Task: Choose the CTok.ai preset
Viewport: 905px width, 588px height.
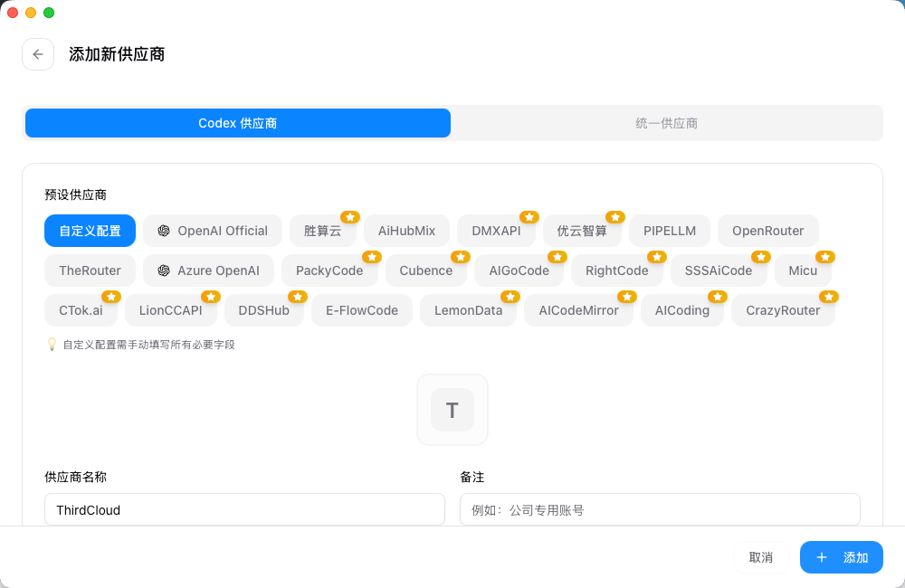Action: pyautogui.click(x=81, y=310)
